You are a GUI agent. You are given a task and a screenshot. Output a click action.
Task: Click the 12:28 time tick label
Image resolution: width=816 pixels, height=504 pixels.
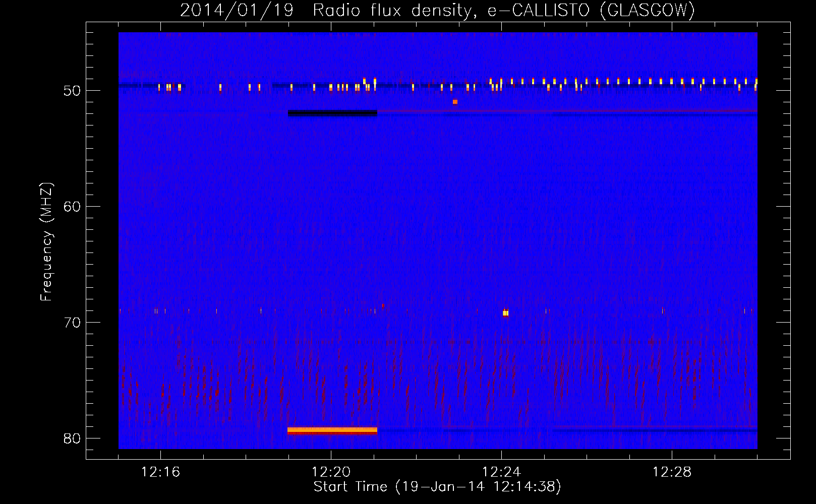[x=672, y=472]
